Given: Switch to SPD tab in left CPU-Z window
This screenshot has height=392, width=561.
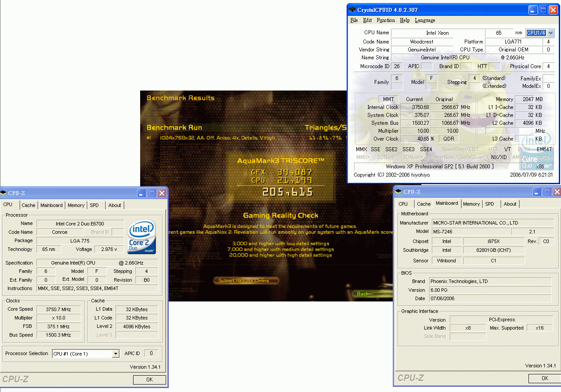Looking at the screenshot, I should (x=94, y=205).
